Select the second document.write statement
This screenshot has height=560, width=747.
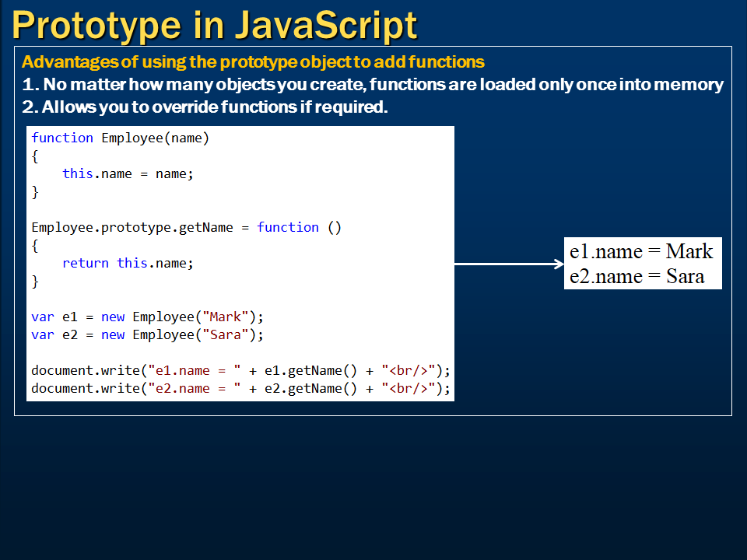click(240, 388)
